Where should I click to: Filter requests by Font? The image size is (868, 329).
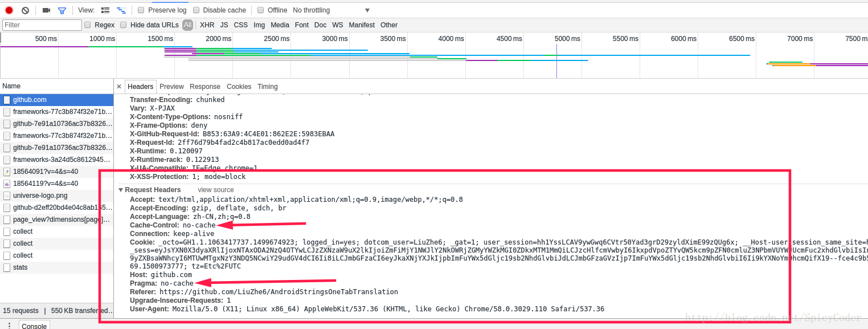click(x=302, y=25)
